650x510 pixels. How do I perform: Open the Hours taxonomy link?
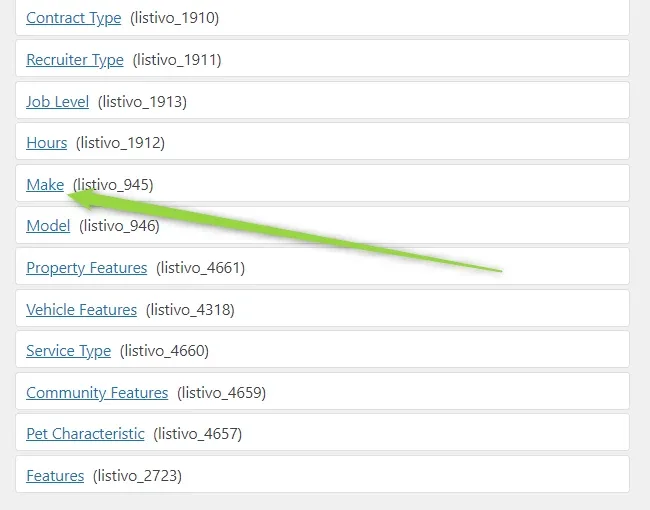click(46, 143)
